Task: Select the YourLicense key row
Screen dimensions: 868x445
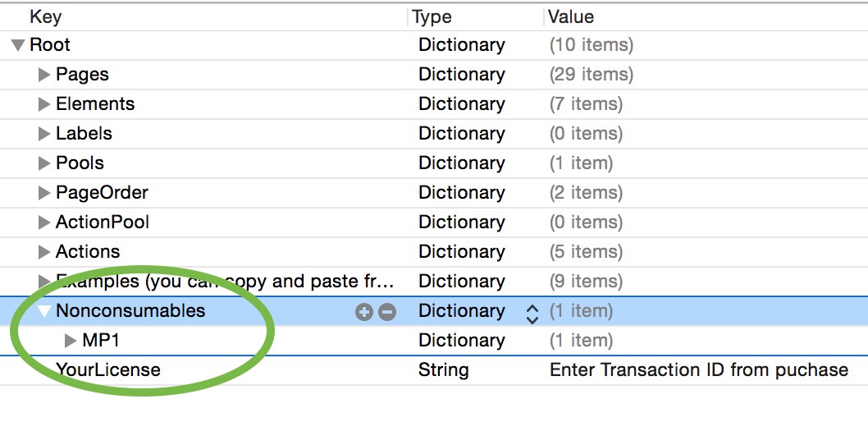Action: click(107, 369)
